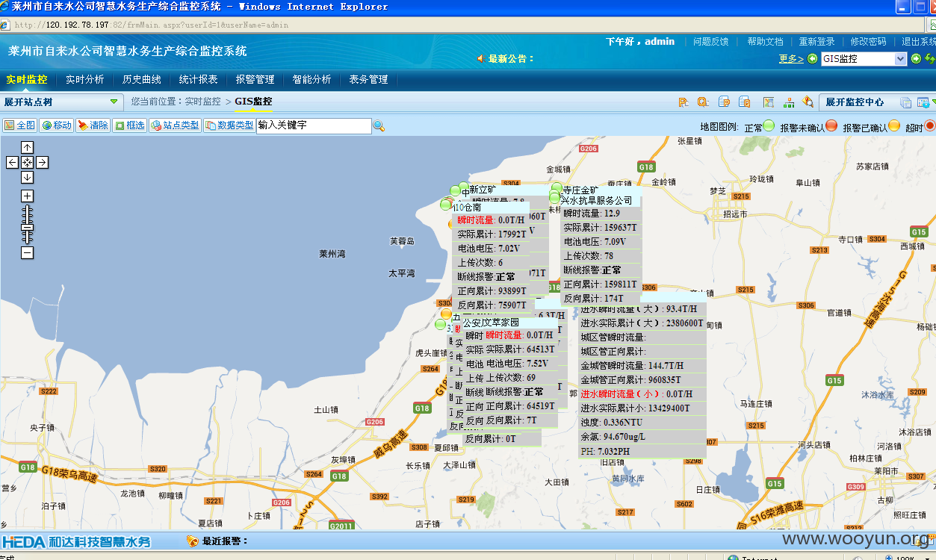This screenshot has height=560, width=936.
Task: Open the 实时监控 menu tab
Action: click(26, 79)
